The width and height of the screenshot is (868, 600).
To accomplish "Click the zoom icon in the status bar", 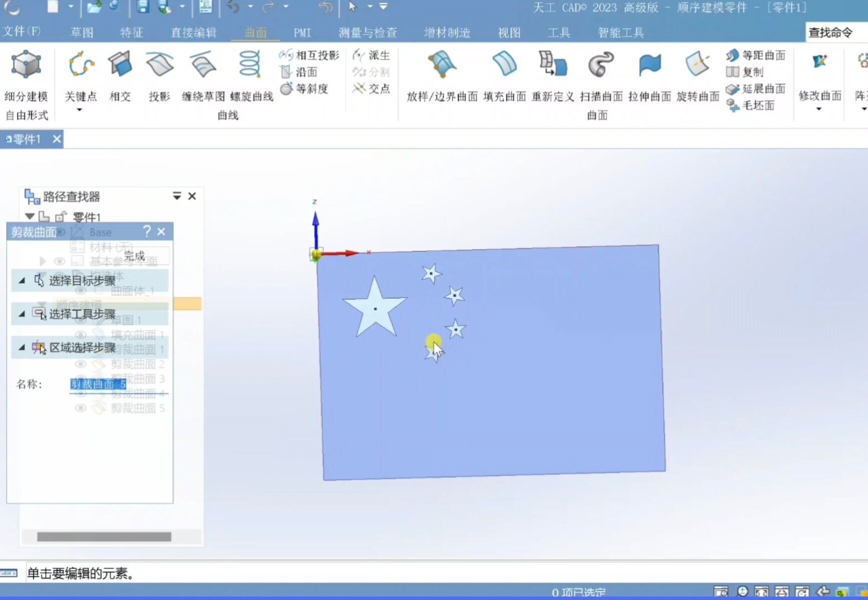I will click(x=742, y=591).
